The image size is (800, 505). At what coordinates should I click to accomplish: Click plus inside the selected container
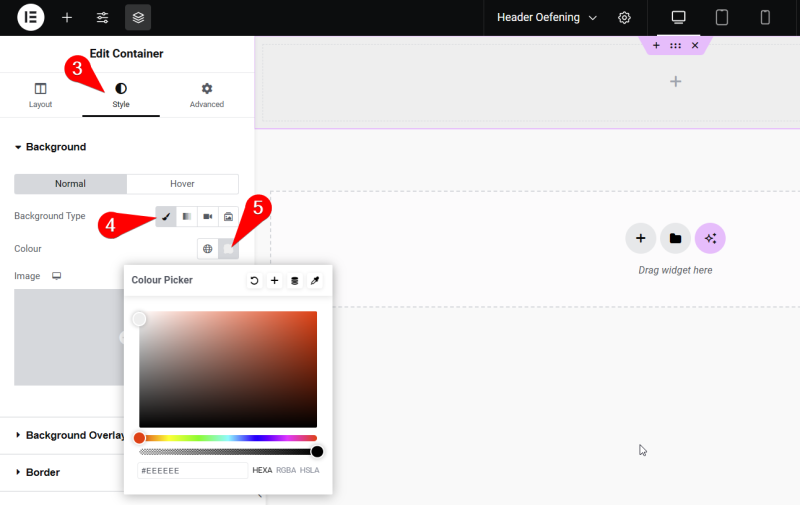pos(676,82)
